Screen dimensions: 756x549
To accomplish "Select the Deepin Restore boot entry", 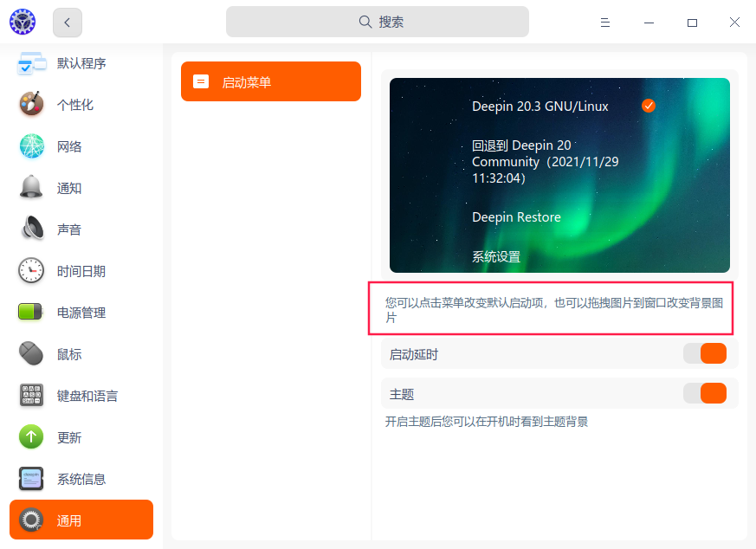I will [x=516, y=216].
